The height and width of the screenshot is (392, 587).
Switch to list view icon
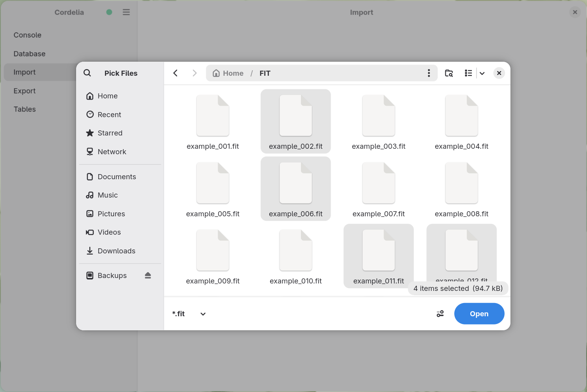(468, 73)
